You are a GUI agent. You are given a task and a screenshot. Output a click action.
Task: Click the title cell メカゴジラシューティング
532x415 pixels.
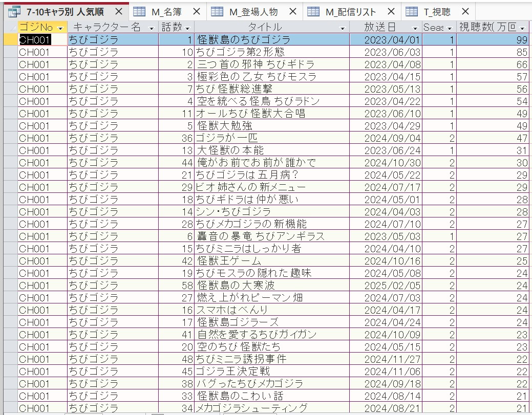click(x=272, y=408)
